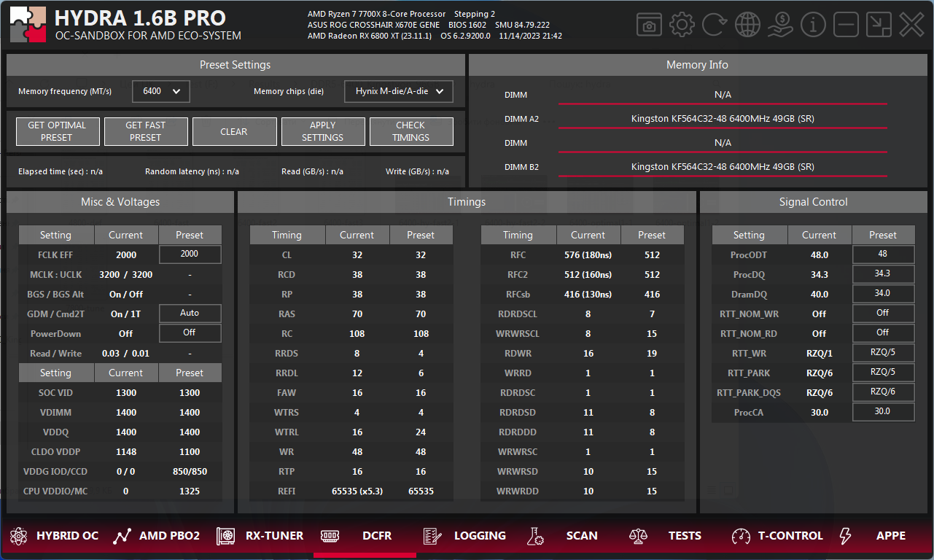Click the "Random latency (ns) : n/a" readout
The width and height of the screenshot is (934, 560).
192,172
